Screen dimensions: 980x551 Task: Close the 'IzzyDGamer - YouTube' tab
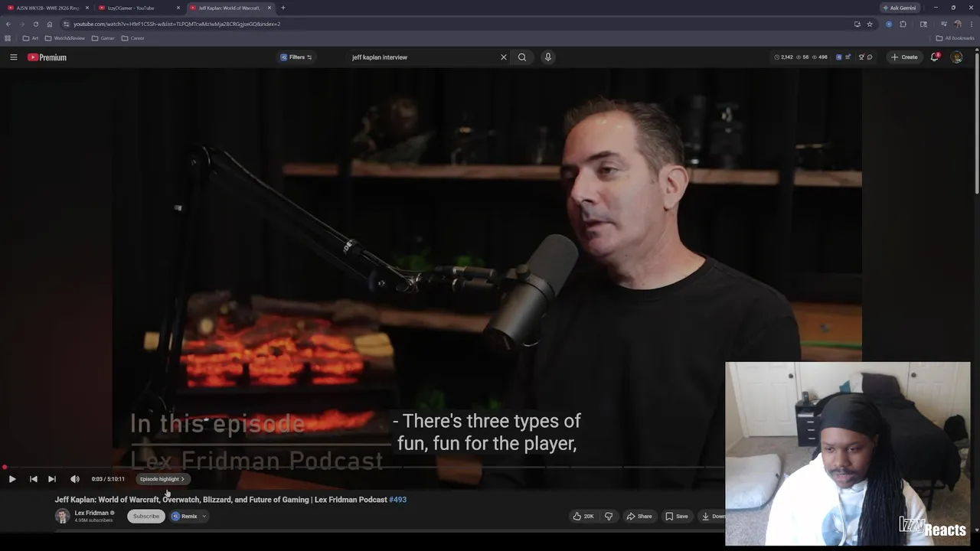178,8
